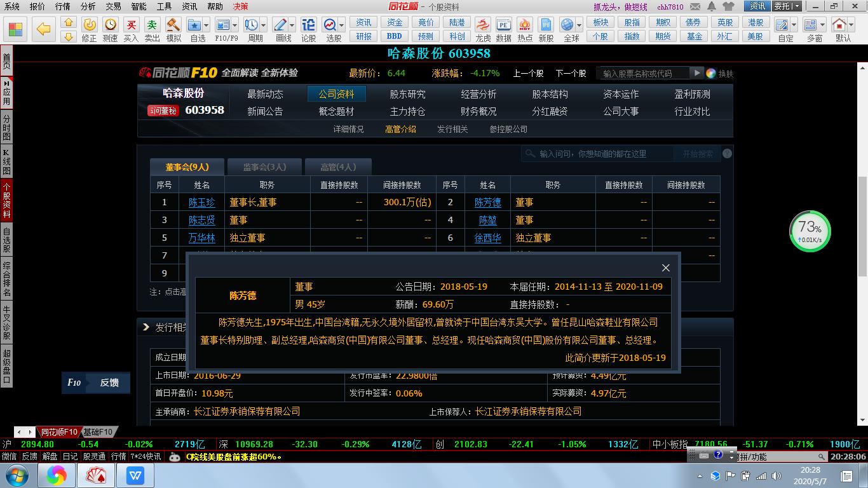The image size is (868, 488).
Task: Open 模拟 simulated trading gavel icon
Action: (x=173, y=29)
